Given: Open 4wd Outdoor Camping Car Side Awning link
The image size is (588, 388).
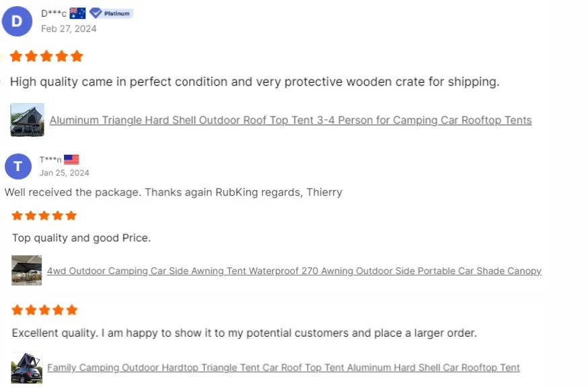Looking at the screenshot, I should click(x=294, y=271).
